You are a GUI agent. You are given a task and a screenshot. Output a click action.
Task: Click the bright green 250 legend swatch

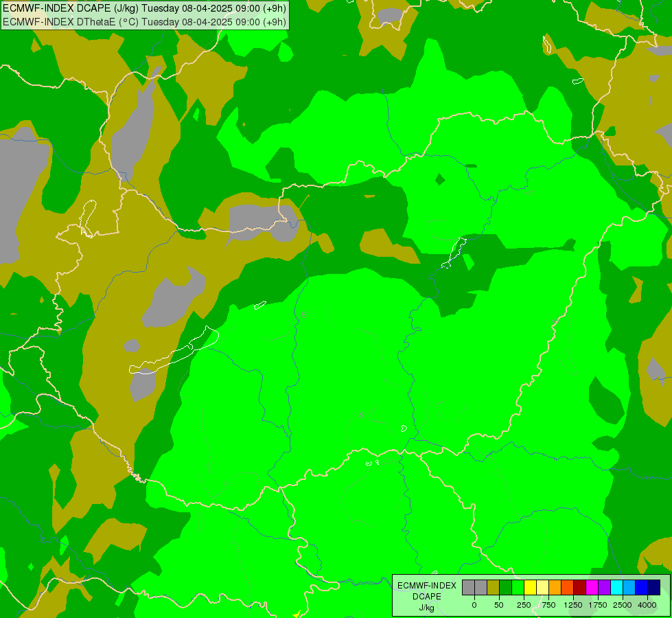tap(518, 588)
